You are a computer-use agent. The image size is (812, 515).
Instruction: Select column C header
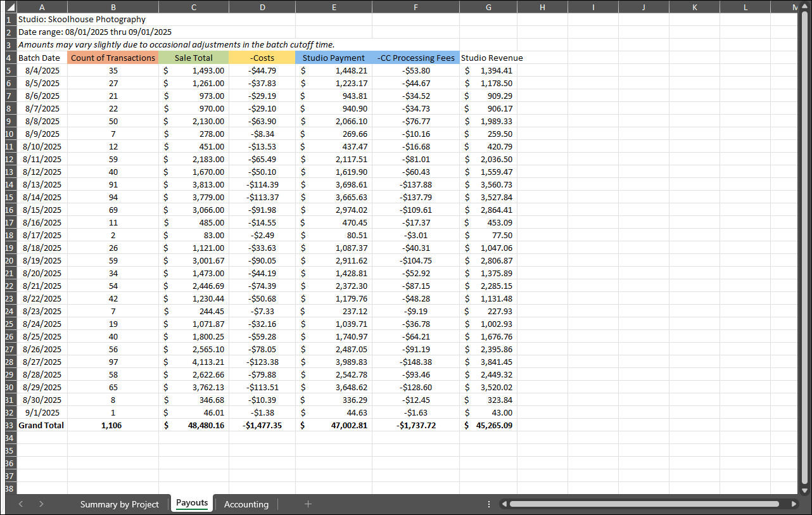click(x=193, y=7)
